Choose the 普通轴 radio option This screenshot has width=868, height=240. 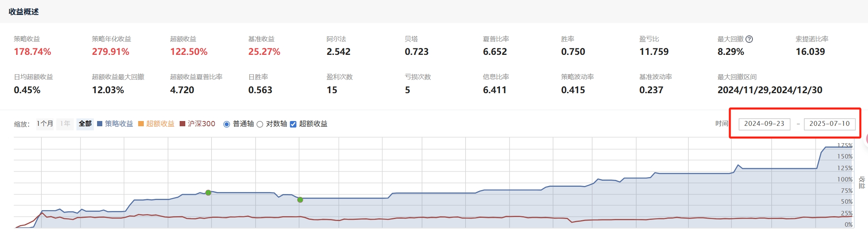tap(226, 124)
